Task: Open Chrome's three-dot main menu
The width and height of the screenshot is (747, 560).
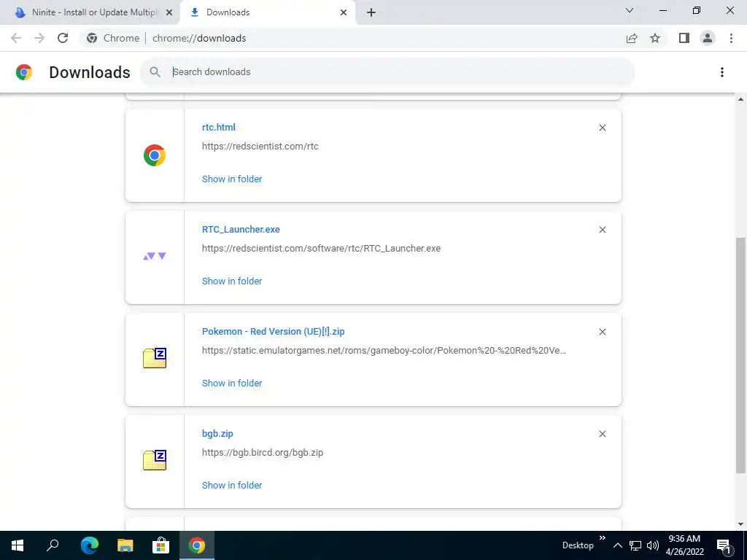Action: pos(731,38)
